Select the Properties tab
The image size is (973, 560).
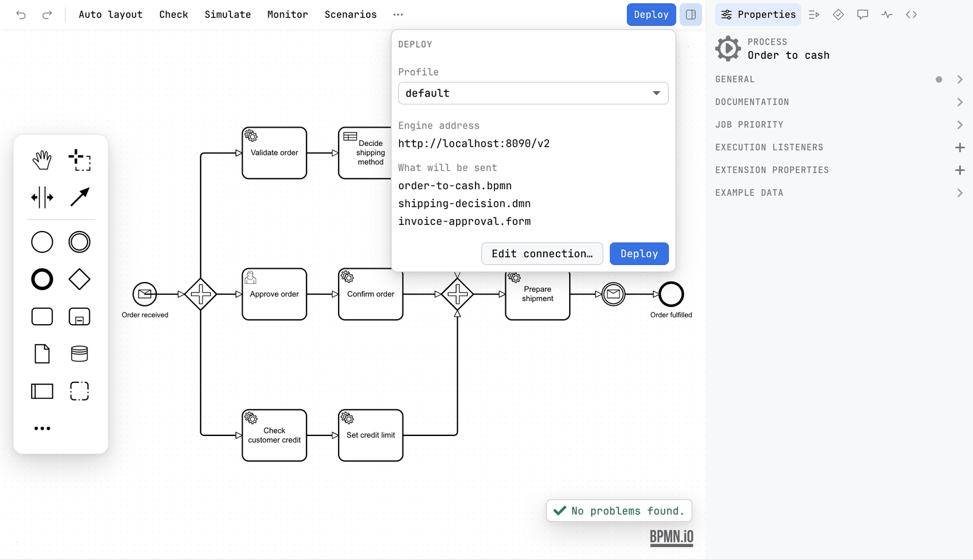tap(758, 15)
